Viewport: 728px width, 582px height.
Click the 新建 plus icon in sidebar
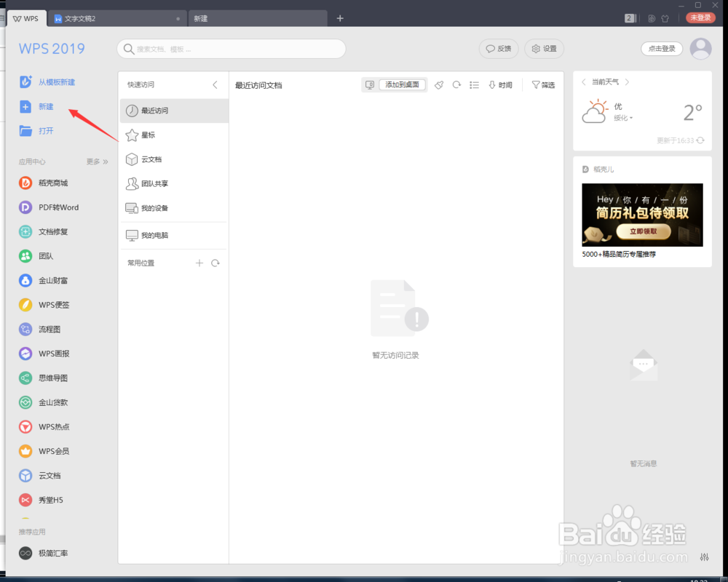[25, 106]
